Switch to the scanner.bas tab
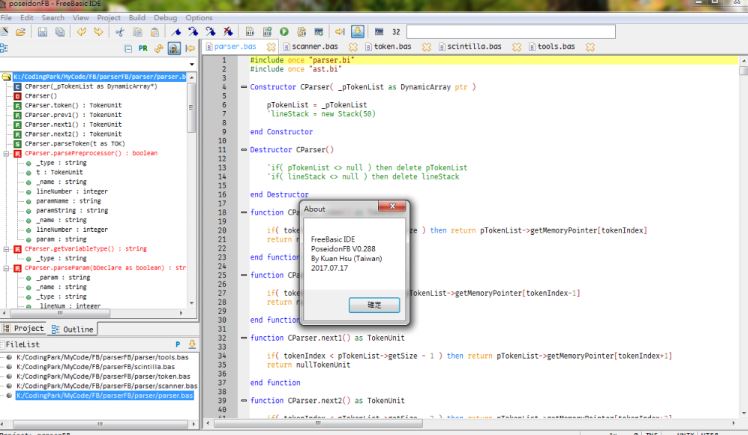The image size is (748, 435). pos(315,47)
